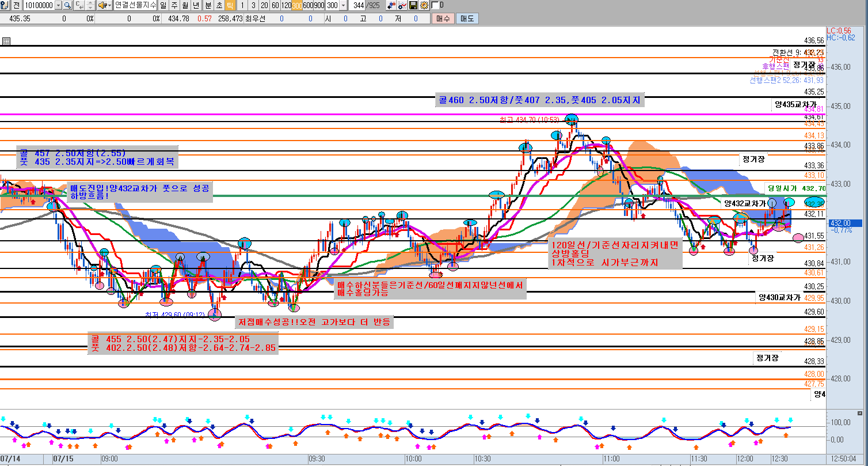Click the 전 button
The image size is (868, 466).
tap(16, 5)
